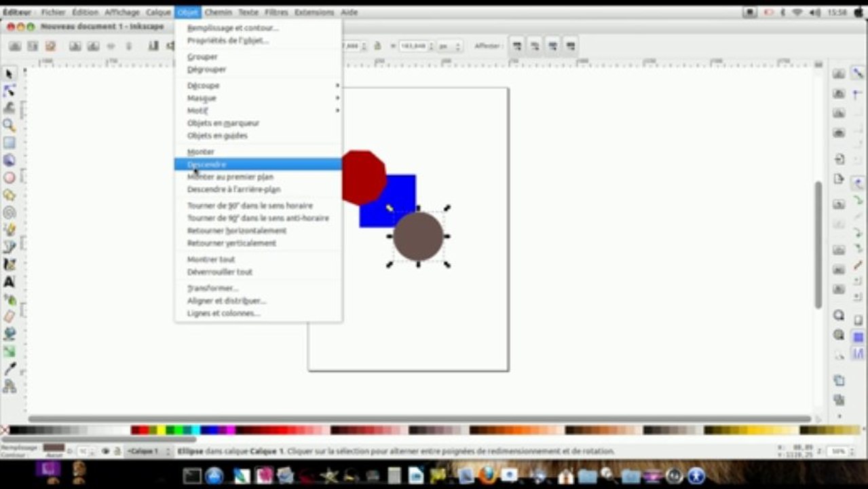The width and height of the screenshot is (868, 489).
Task: Open the Filtres menu
Action: tap(277, 12)
